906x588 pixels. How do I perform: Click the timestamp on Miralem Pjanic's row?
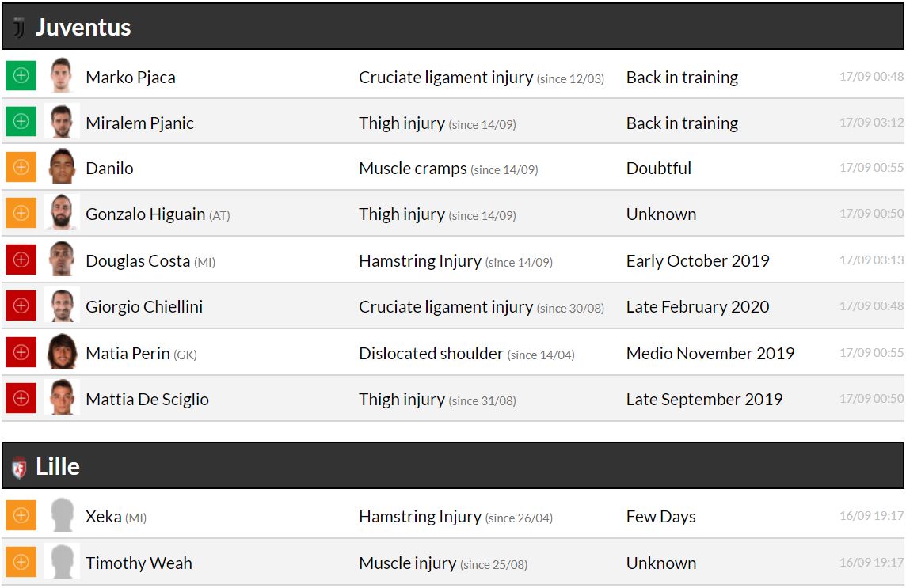[x=871, y=123]
